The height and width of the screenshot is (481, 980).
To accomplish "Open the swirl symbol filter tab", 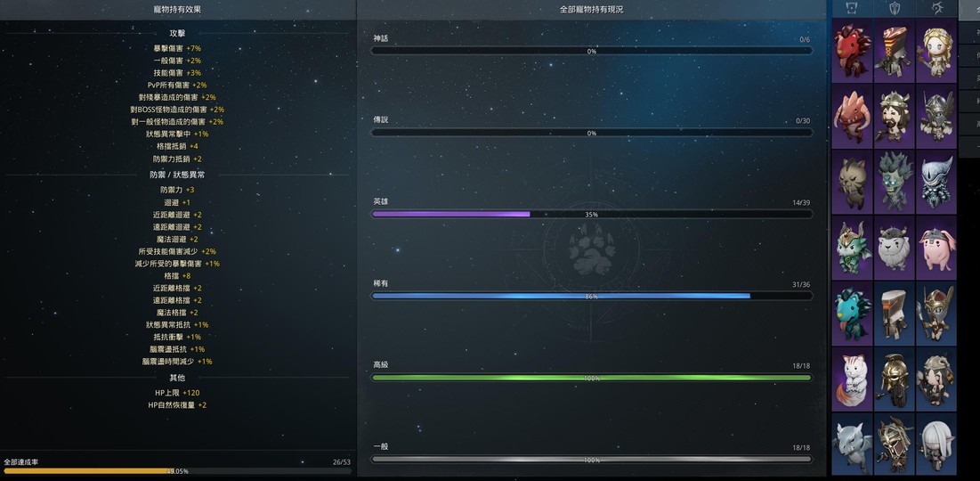I will (936, 8).
